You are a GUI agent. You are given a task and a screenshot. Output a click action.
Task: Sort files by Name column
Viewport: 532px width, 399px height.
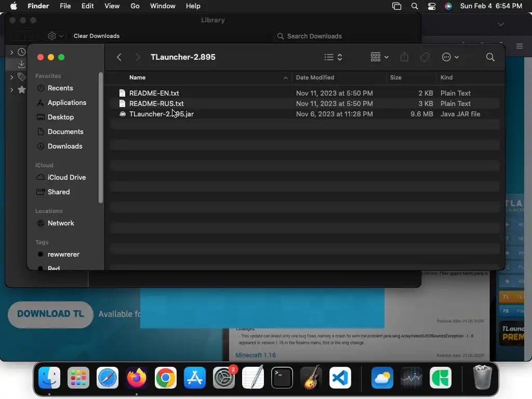[x=137, y=77]
